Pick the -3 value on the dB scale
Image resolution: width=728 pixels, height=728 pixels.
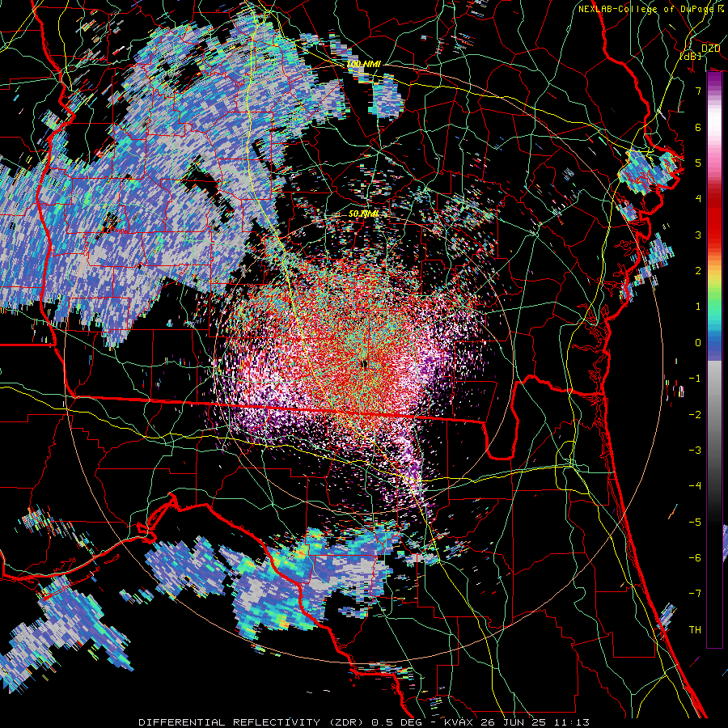pyautogui.click(x=695, y=451)
